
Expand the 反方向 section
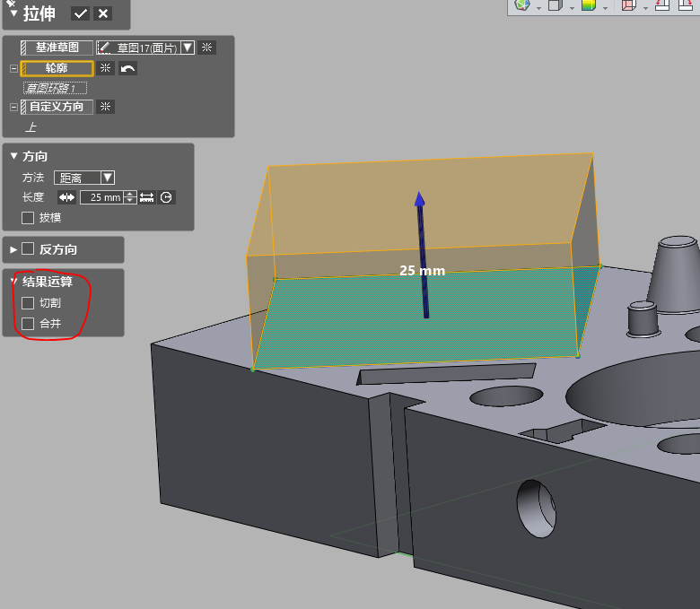[13, 249]
